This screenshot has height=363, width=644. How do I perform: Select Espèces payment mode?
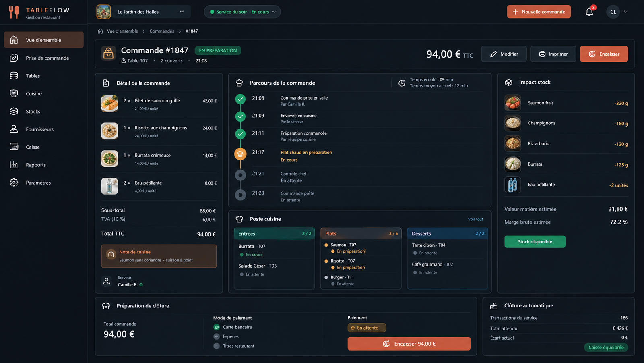tap(226, 336)
